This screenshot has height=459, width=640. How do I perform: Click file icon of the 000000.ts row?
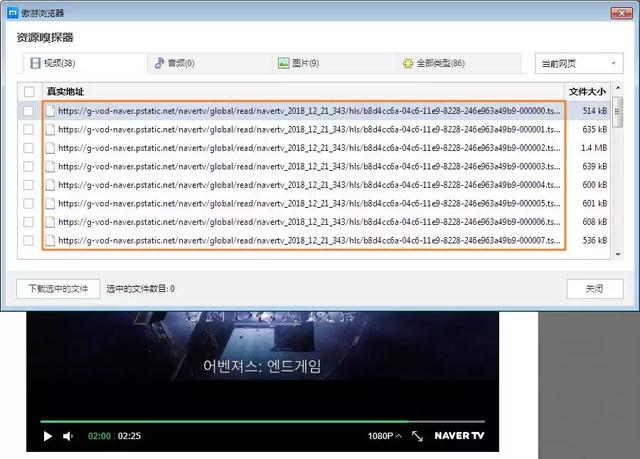50,111
